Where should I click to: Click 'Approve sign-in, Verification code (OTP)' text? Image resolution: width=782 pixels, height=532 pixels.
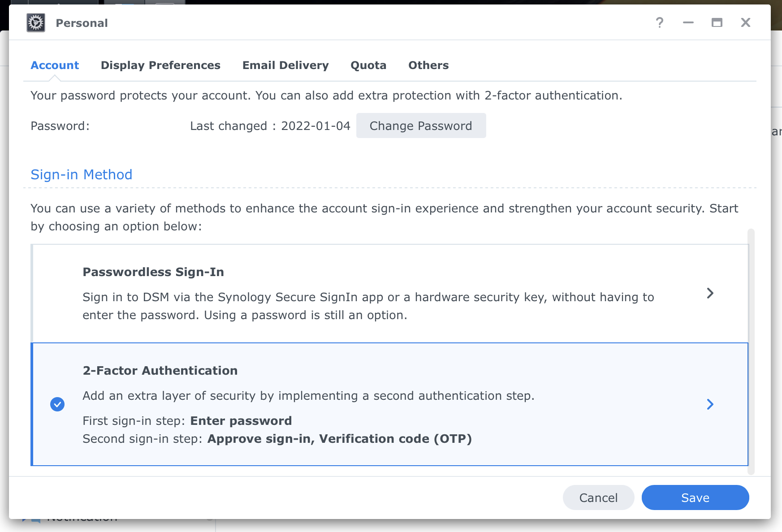pyautogui.click(x=340, y=439)
